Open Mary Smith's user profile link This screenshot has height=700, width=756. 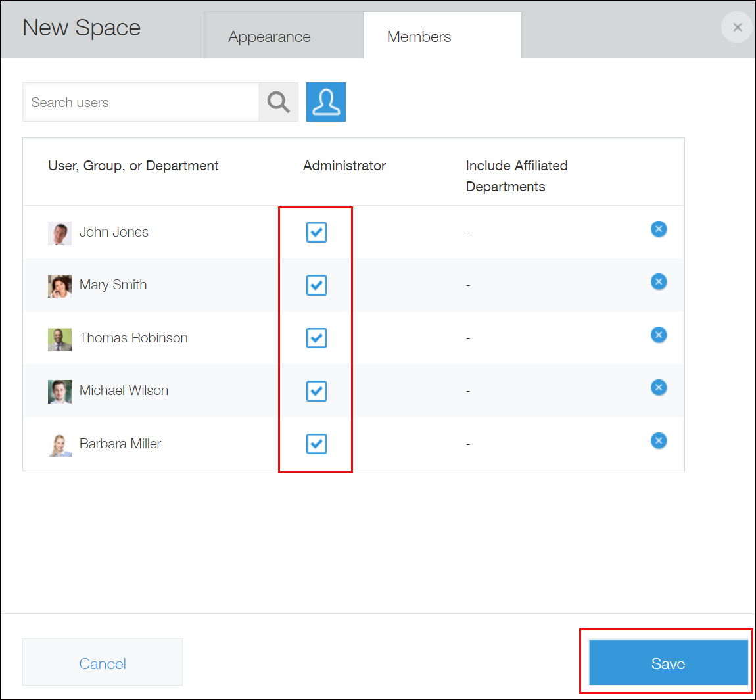(112, 285)
